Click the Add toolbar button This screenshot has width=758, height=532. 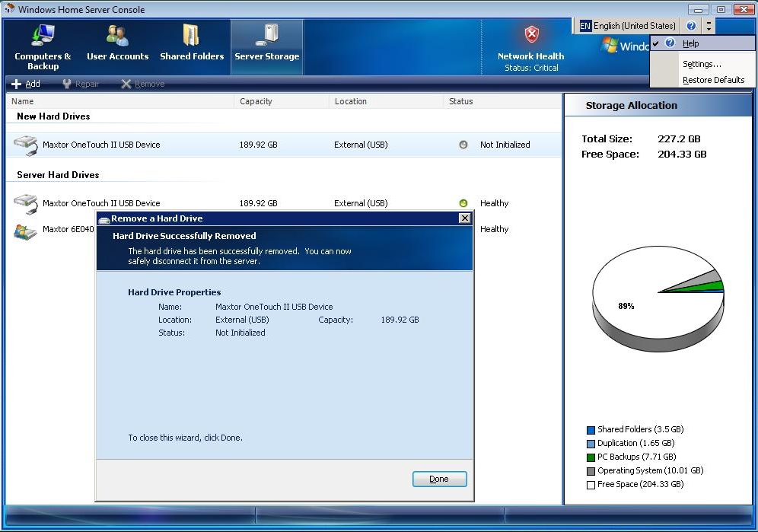pyautogui.click(x=26, y=84)
